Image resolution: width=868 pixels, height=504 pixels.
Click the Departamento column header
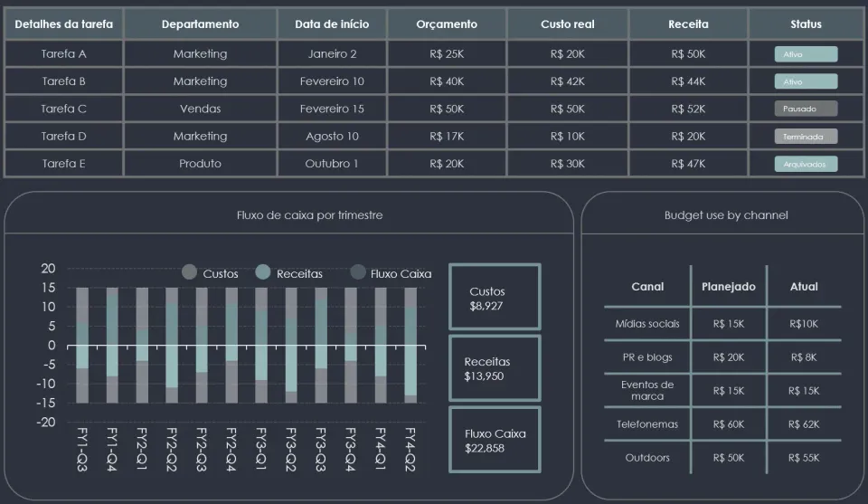pyautogui.click(x=200, y=24)
